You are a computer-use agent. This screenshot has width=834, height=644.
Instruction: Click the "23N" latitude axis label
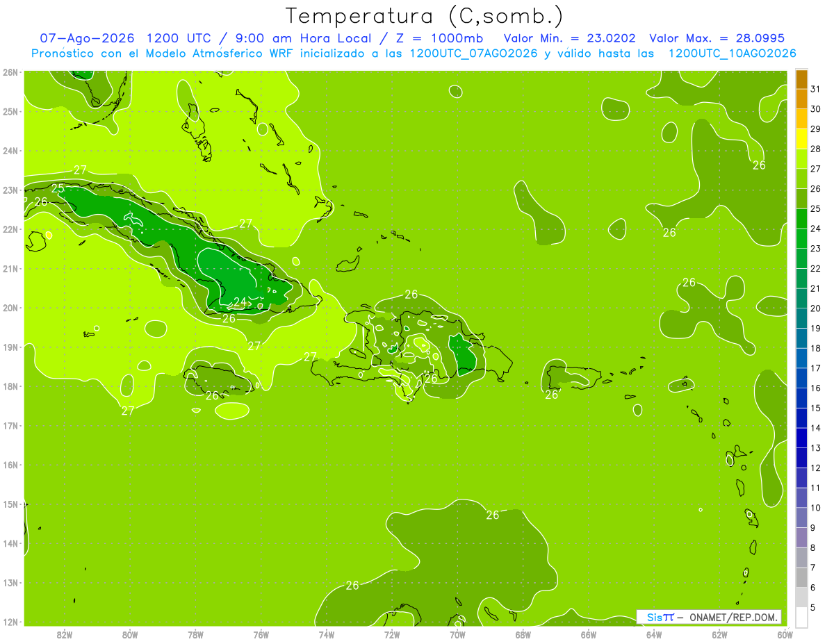(x=10, y=190)
